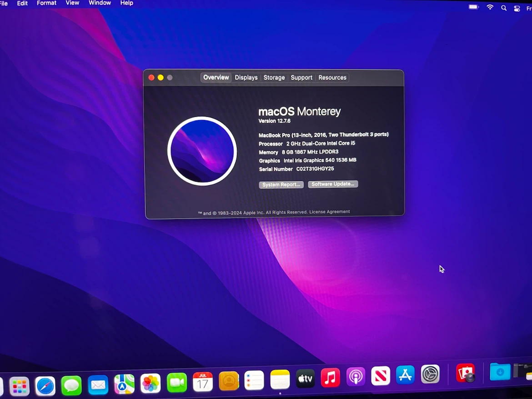Switch to the Resources tab

coord(332,78)
